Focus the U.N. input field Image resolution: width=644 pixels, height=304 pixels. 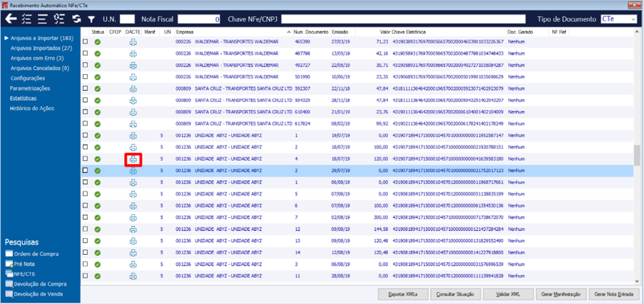point(127,18)
